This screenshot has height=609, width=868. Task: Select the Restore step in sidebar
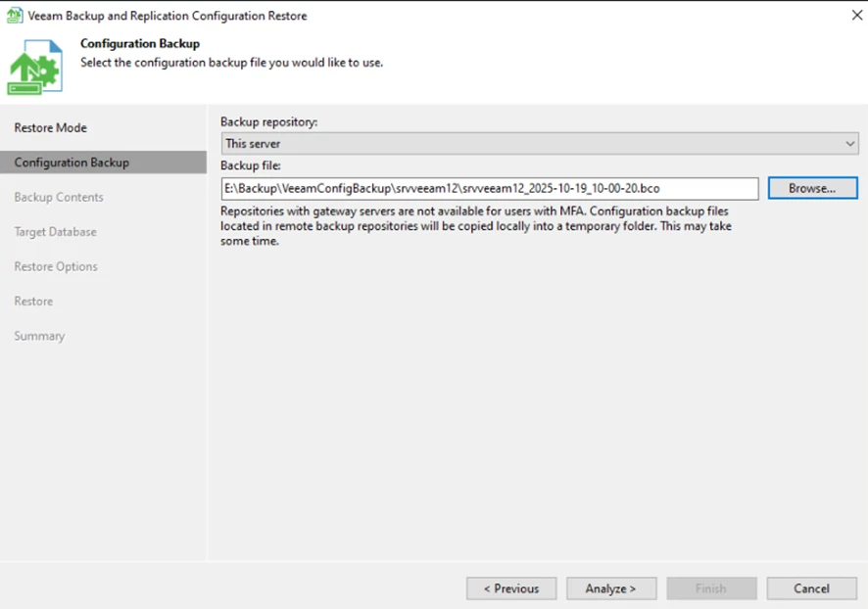pos(33,302)
